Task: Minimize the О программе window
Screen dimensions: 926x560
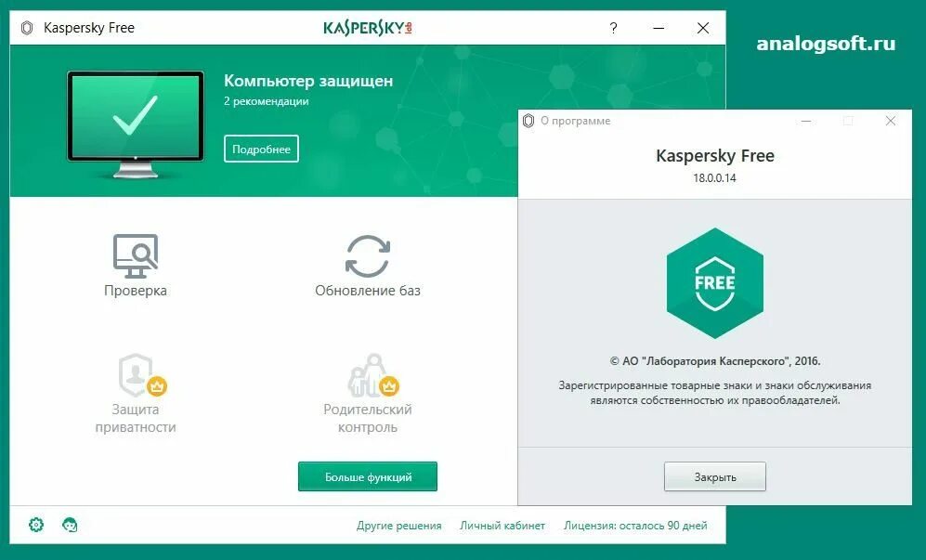Action: click(805, 121)
